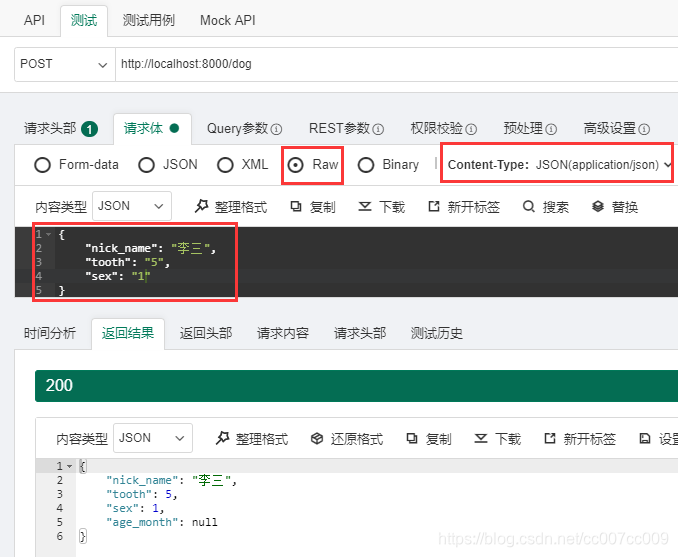
Task: Open the 请求内容 tab
Action: pos(283,333)
